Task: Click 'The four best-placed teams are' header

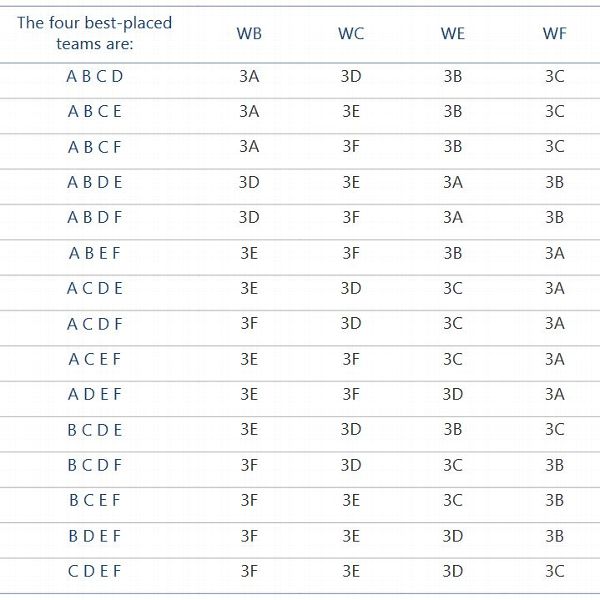Action: [x=95, y=33]
